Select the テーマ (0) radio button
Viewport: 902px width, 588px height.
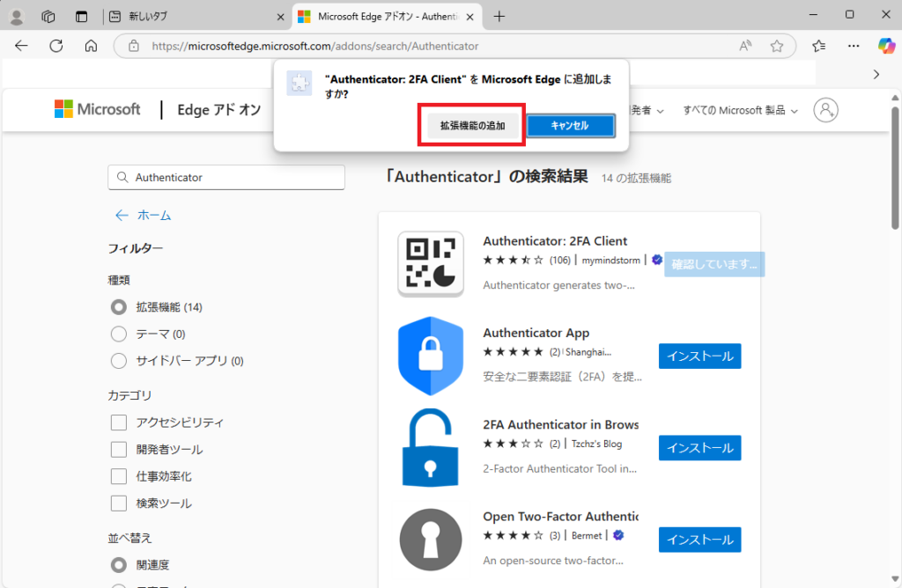click(x=119, y=334)
